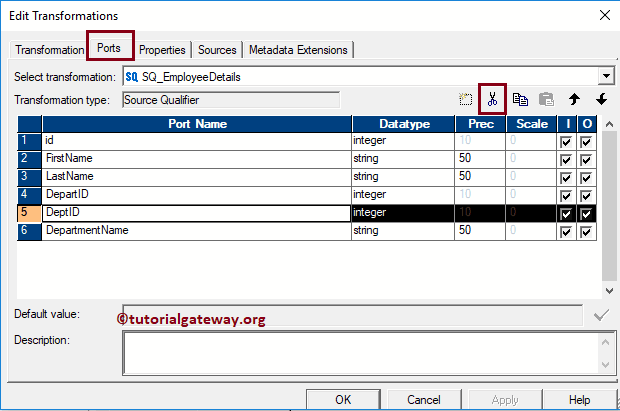Image resolution: width=620 pixels, height=411 pixels.
Task: Click the Copy port icon
Action: [x=520, y=99]
